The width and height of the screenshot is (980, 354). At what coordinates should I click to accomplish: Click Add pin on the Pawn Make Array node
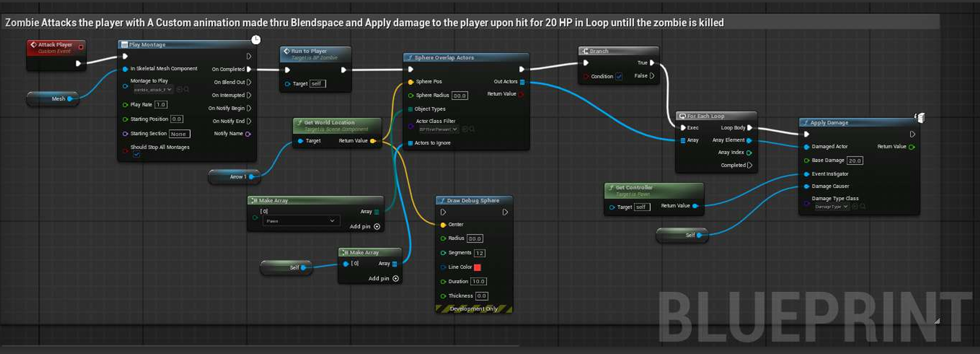365,227
